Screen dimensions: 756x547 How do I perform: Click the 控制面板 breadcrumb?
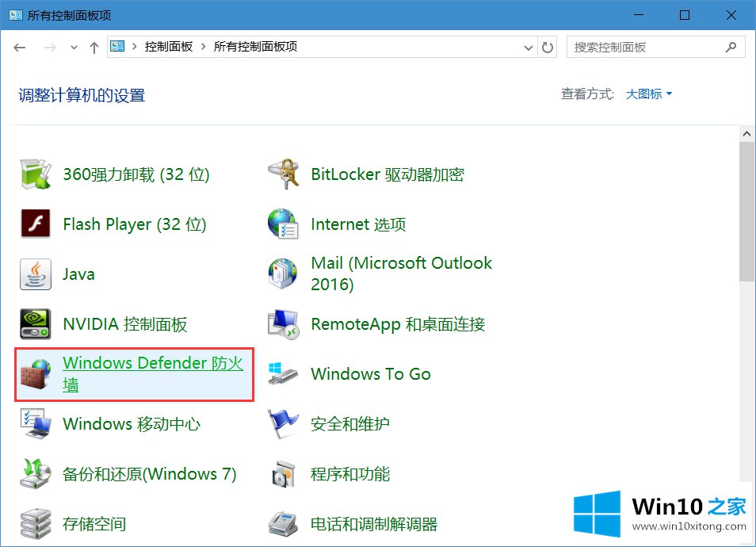[x=169, y=46]
